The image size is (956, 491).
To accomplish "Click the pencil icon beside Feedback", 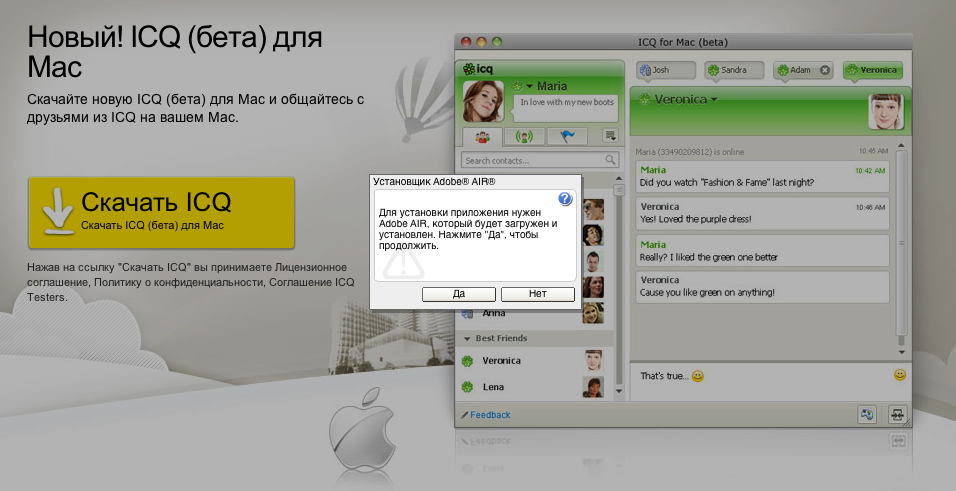I will 465,415.
